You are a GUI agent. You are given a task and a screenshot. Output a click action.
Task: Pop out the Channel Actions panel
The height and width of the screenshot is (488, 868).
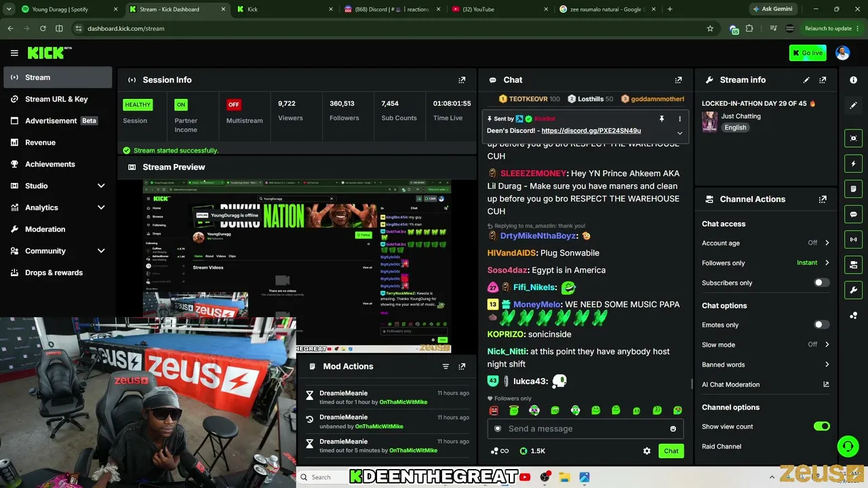click(x=823, y=199)
